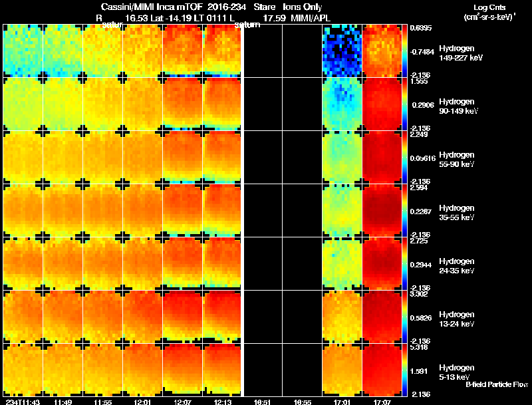Select the 'Hydrogen 35-55 keV' row label

(457, 213)
